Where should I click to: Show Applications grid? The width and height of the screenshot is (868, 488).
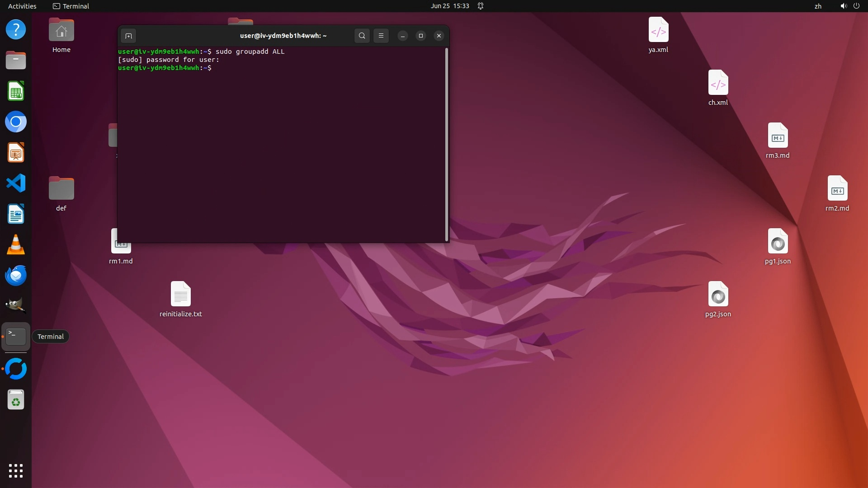click(16, 471)
